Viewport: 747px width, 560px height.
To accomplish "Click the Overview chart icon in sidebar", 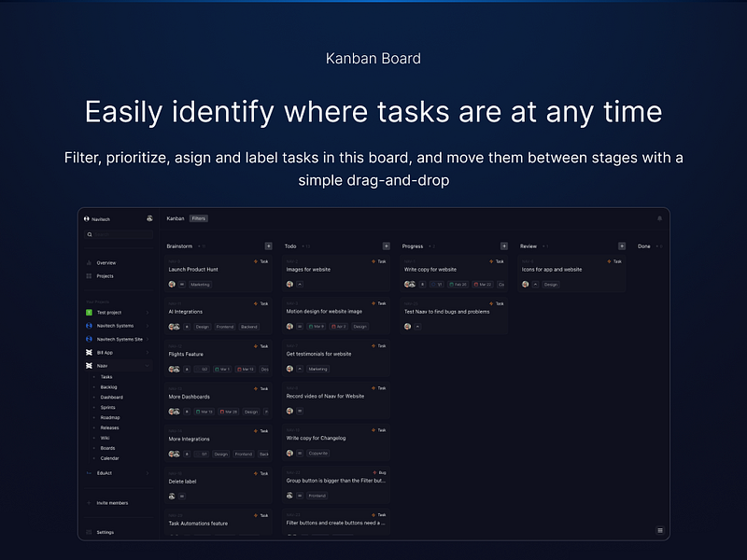I will 89,263.
